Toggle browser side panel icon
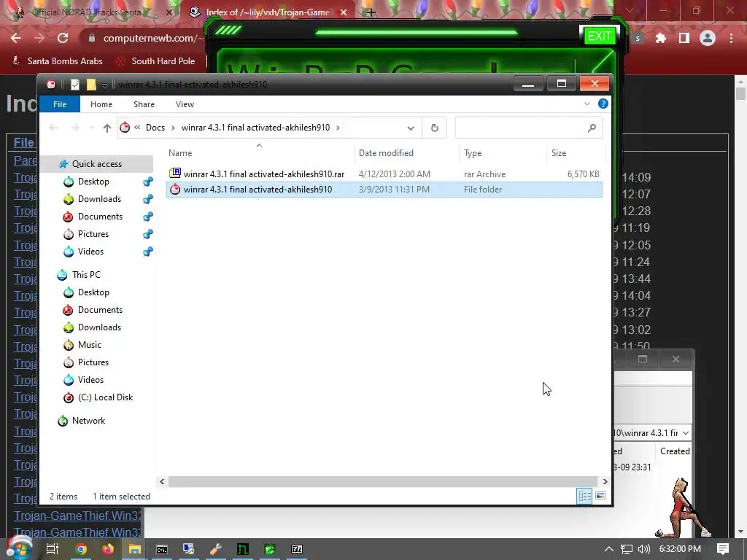The image size is (747, 560). coord(684,38)
